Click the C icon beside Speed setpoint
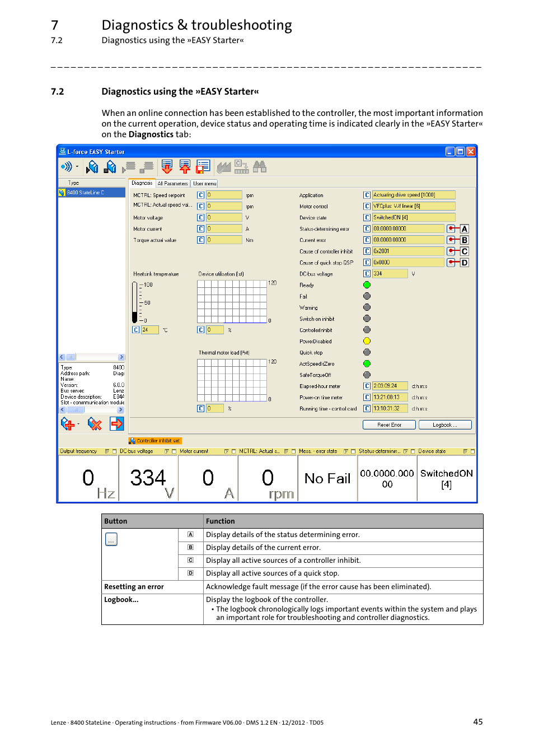This screenshot has height=756, width=534. pos(200,195)
